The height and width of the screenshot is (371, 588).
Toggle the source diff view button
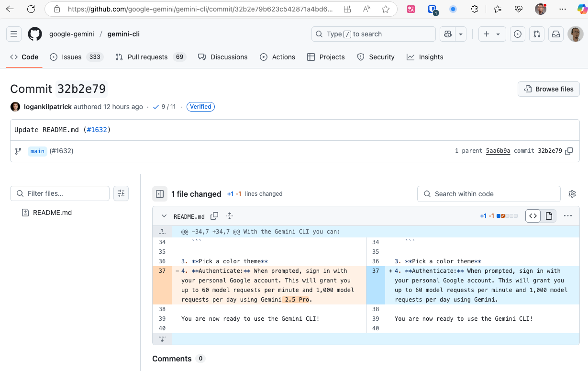click(x=533, y=216)
